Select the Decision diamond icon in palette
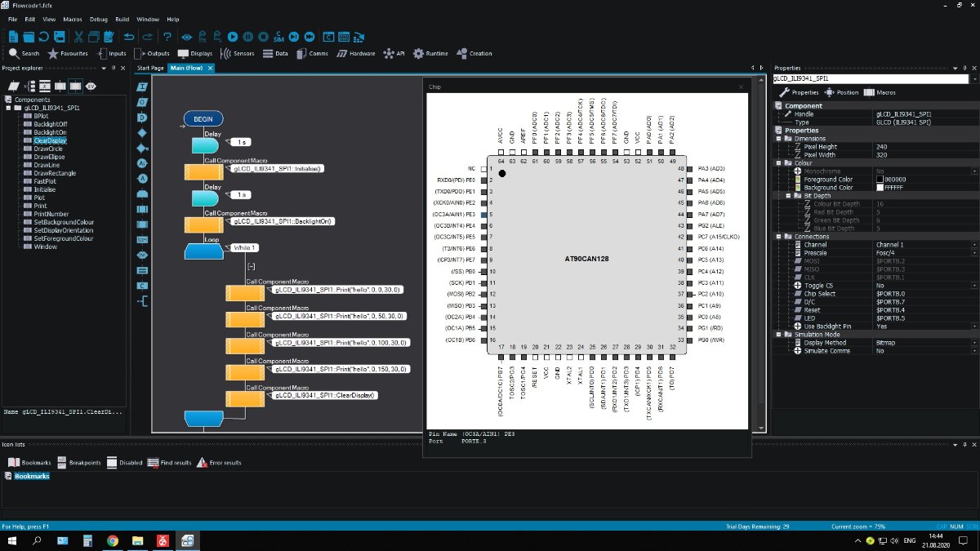Viewport: 980px width, 551px height. click(x=142, y=132)
